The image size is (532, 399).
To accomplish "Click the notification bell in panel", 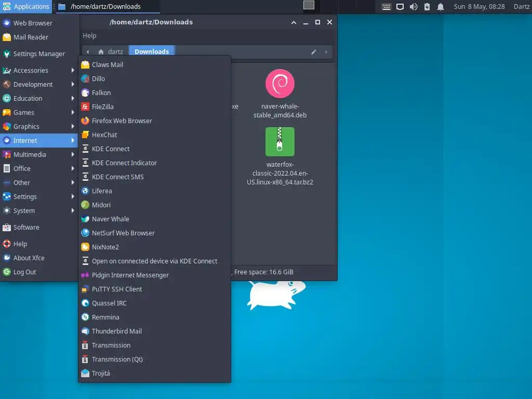I will pos(441,7).
